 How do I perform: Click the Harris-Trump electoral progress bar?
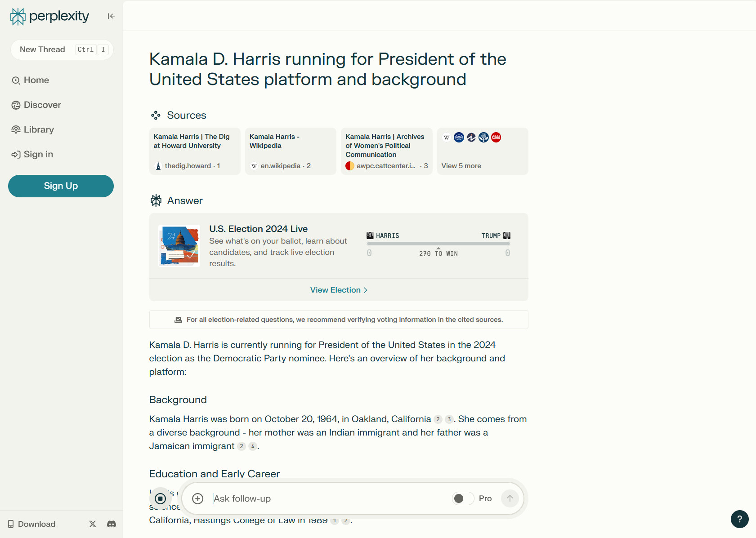[438, 244]
